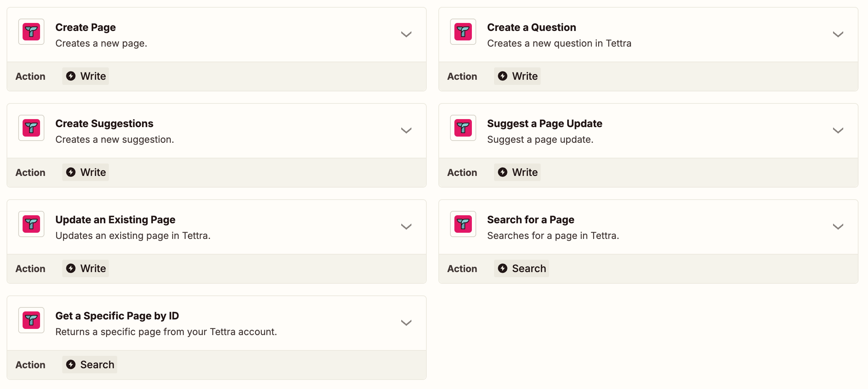
Task: Expand the Create Suggestions card chevron
Action: (x=406, y=130)
